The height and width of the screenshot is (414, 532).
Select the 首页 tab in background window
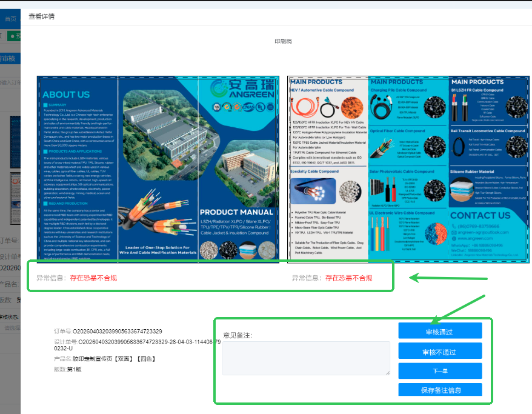point(10,19)
